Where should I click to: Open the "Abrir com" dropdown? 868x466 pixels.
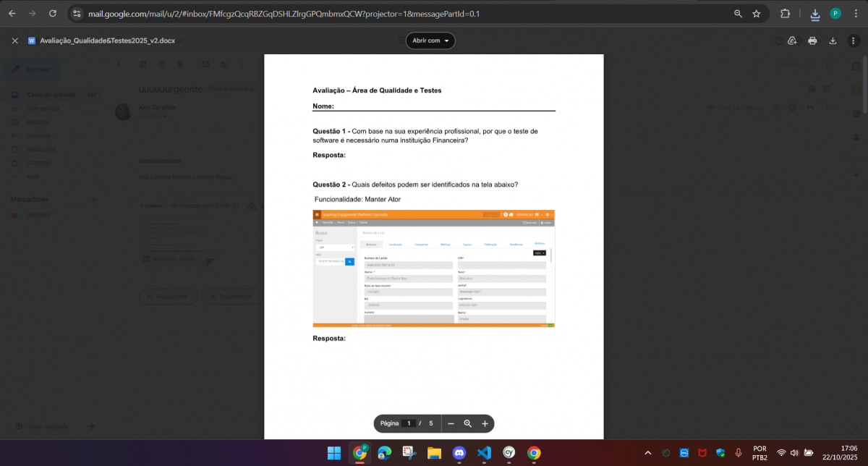[430, 41]
